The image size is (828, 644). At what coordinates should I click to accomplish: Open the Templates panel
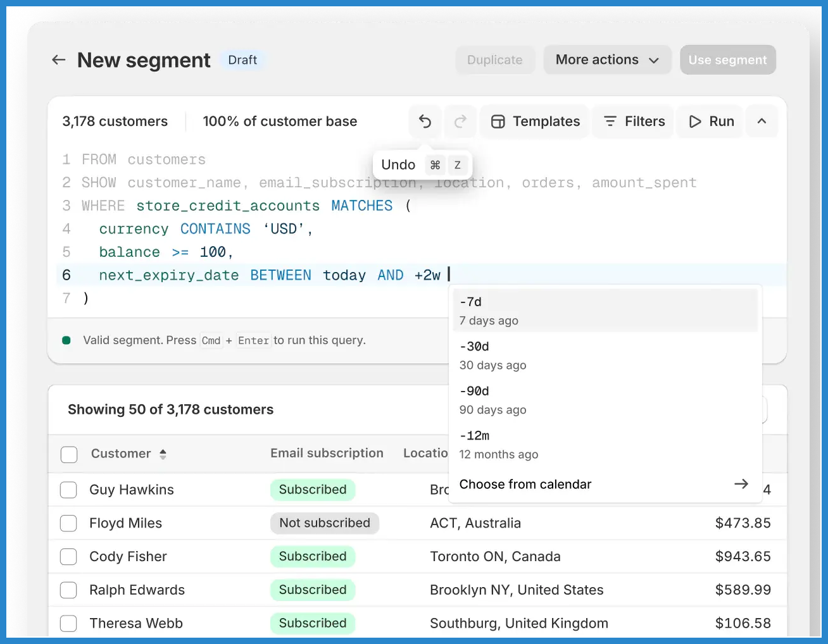(x=536, y=121)
